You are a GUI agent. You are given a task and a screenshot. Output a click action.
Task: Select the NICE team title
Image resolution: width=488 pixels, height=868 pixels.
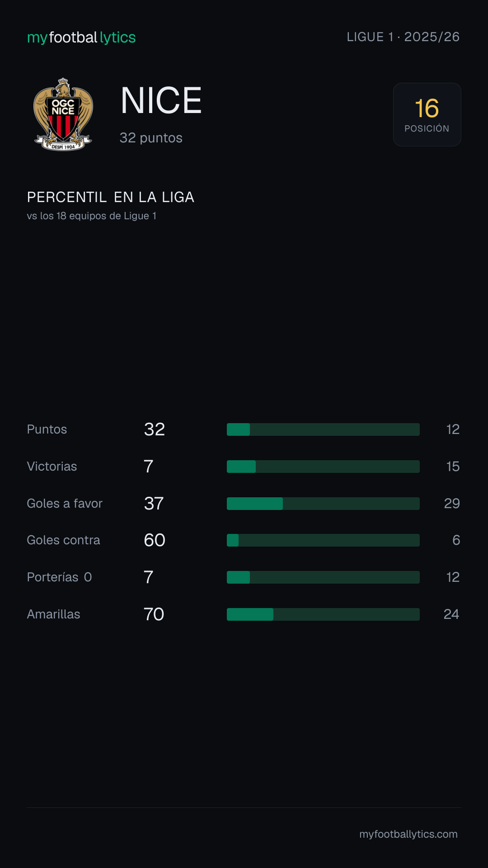click(161, 100)
